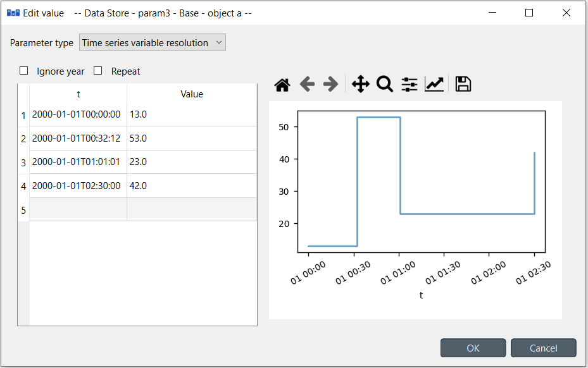The width and height of the screenshot is (588, 368).
Task: Close the Edit value window
Action: (x=566, y=13)
